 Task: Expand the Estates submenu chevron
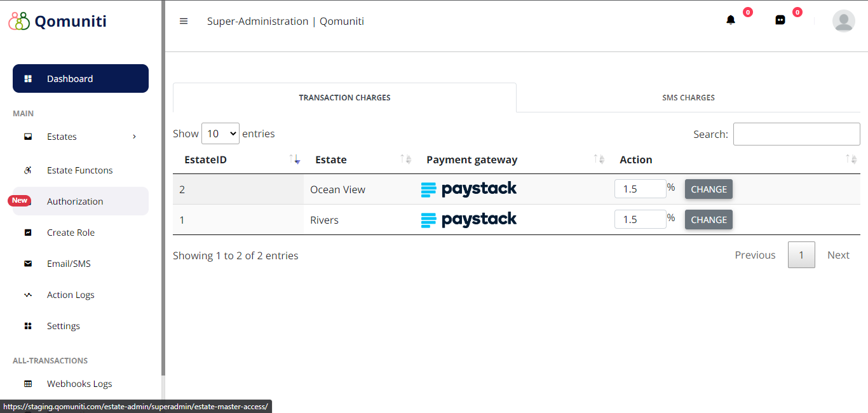(134, 137)
